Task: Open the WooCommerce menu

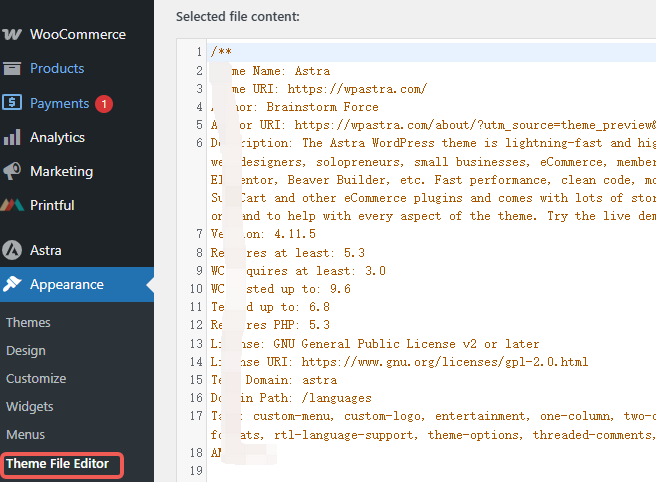Action: [77, 34]
